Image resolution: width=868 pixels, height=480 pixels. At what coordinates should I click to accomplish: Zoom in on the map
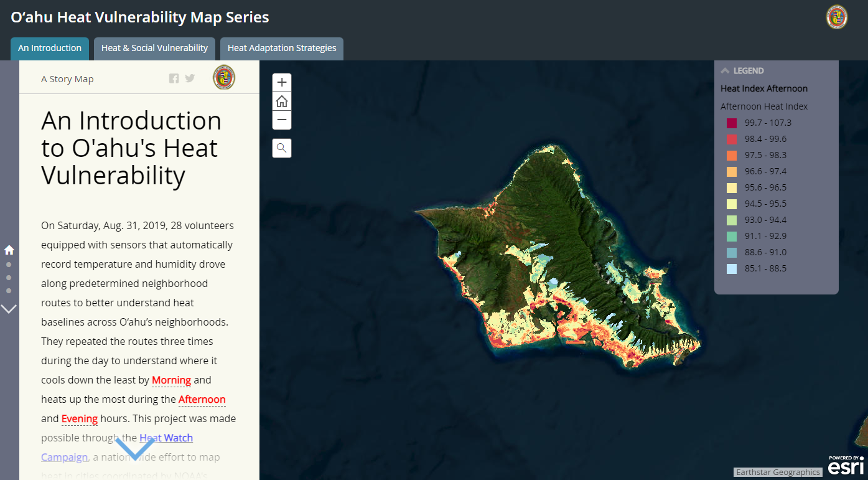(282, 82)
